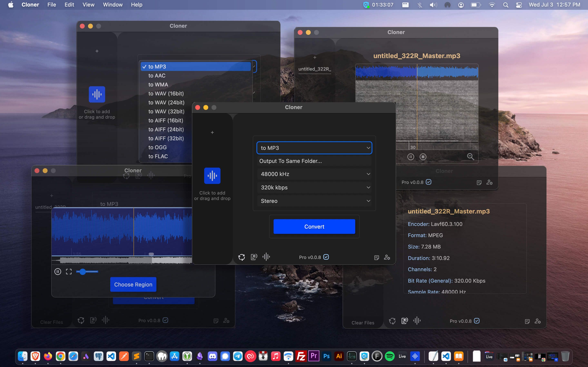588x367 pixels.
Task: Toggle the Pro v0.0.8 checkmark in the spectrogram window
Action: tap(429, 182)
